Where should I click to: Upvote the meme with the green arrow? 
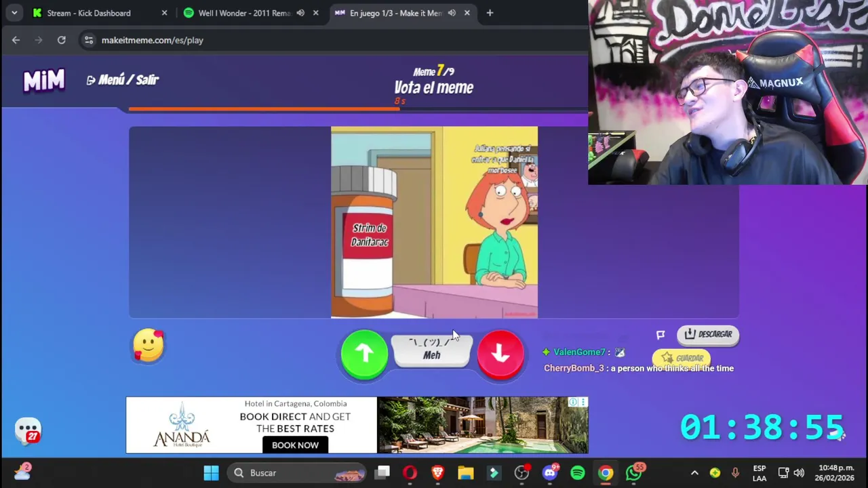364,353
